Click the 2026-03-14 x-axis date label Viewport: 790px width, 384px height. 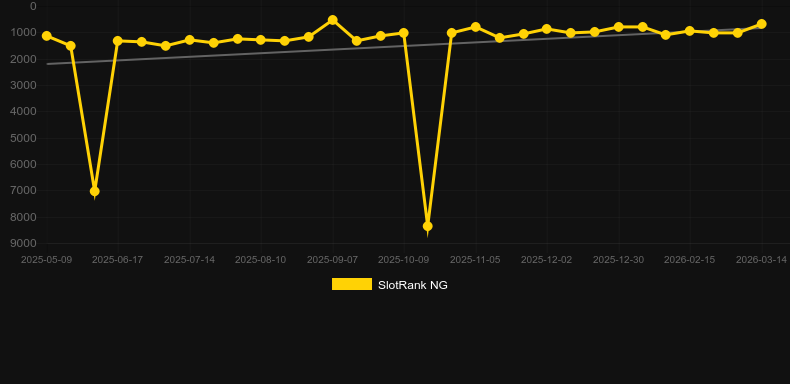pos(761,260)
